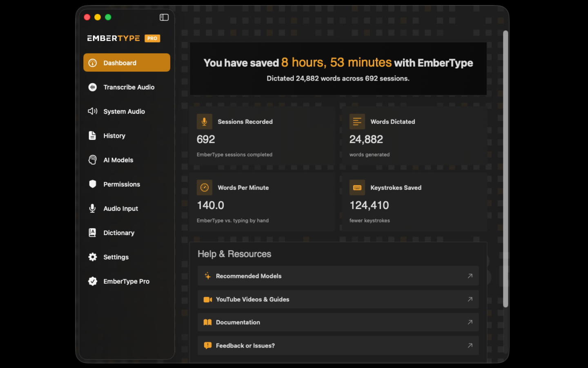Click the Recommended Models sparkle icon

pyautogui.click(x=207, y=276)
